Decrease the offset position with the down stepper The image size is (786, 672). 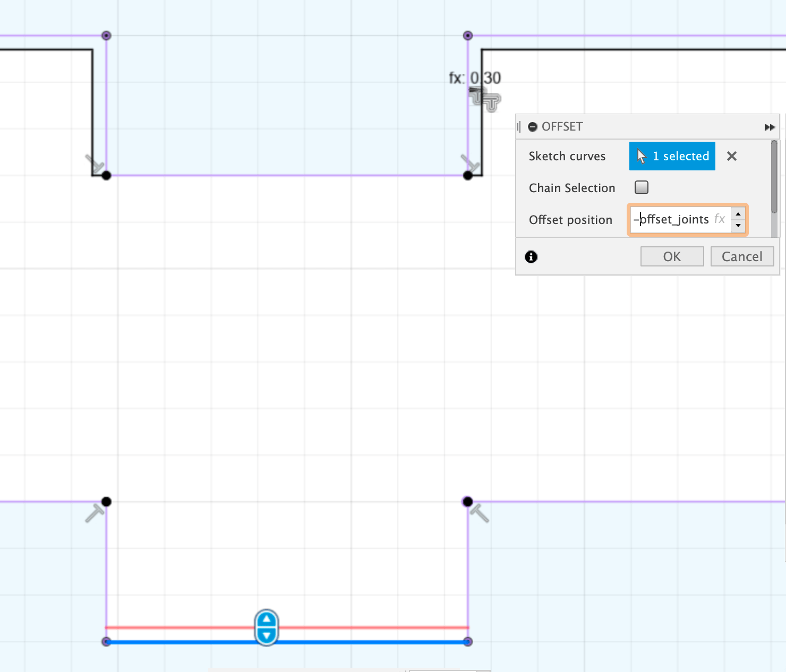coord(738,226)
